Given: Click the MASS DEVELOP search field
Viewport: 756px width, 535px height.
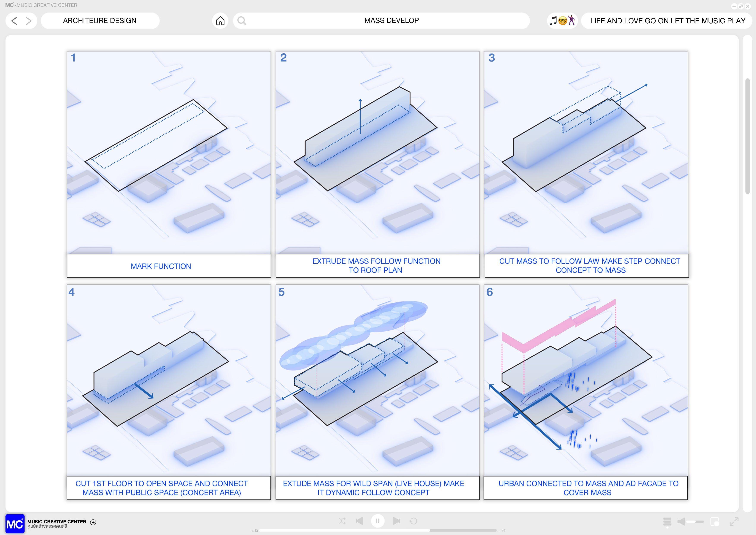Looking at the screenshot, I should pyautogui.click(x=391, y=21).
